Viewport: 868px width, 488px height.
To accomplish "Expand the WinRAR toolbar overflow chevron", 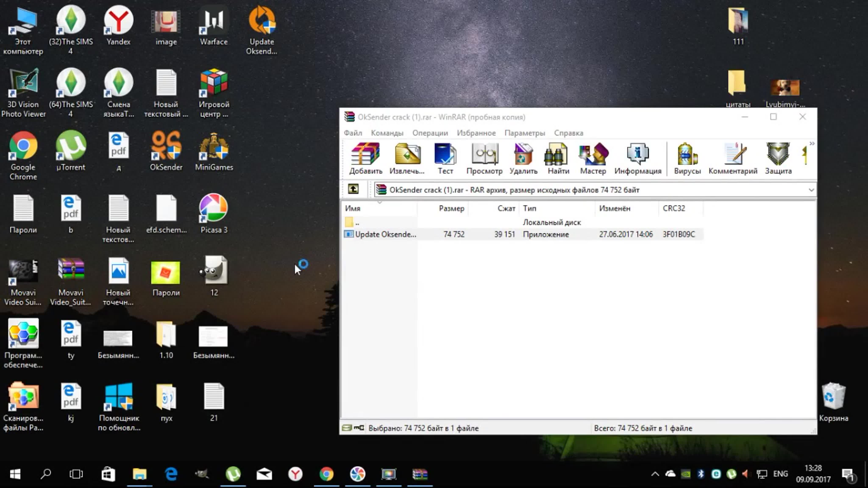I will coord(812,144).
